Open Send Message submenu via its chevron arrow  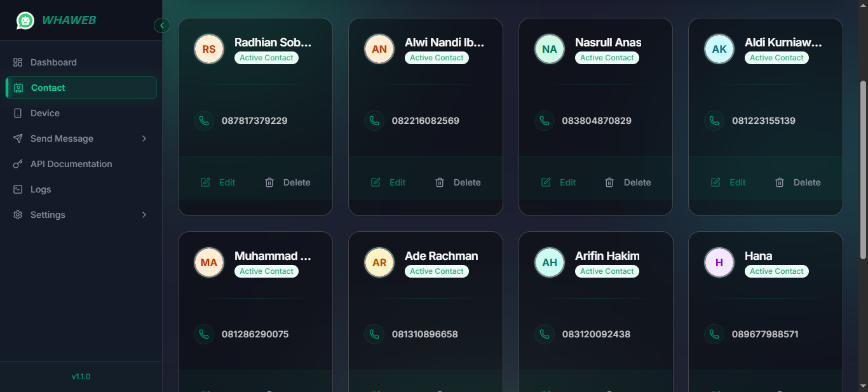click(144, 138)
